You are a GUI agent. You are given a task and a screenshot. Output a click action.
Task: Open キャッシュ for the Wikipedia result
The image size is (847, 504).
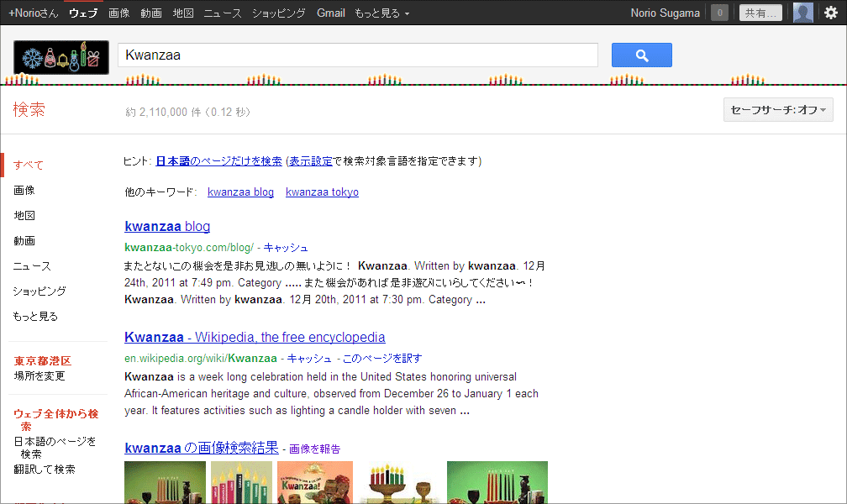click(x=309, y=359)
